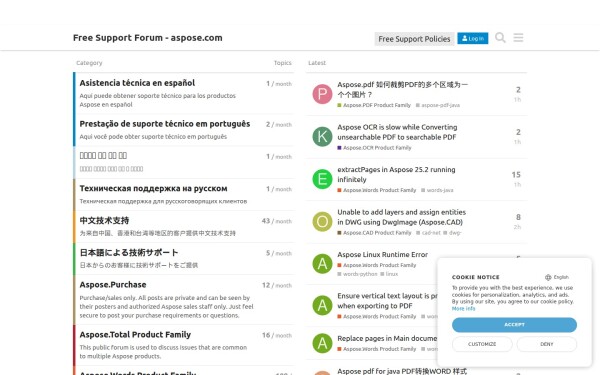Image resolution: width=600 pixels, height=375 pixels.
Task: Click 16 / month topics count
Action: (277, 335)
